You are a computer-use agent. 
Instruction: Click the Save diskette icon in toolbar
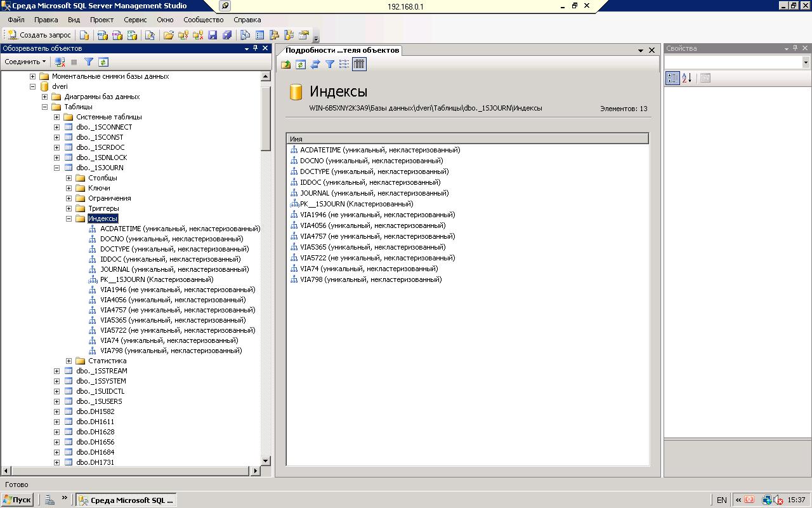pos(213,35)
